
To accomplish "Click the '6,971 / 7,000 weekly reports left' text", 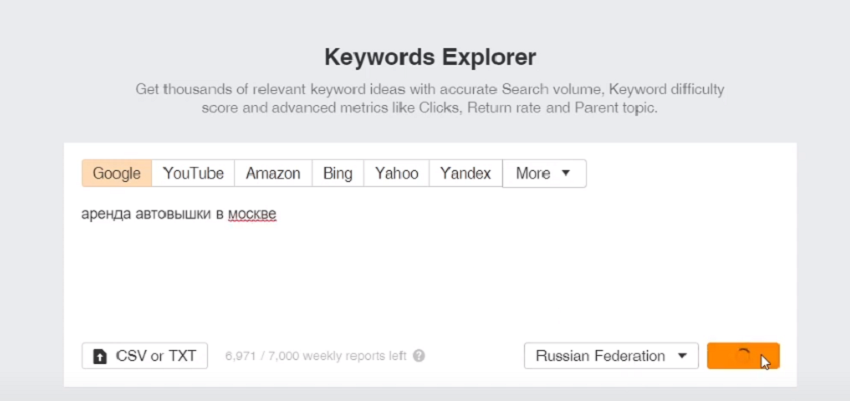I will [315, 356].
